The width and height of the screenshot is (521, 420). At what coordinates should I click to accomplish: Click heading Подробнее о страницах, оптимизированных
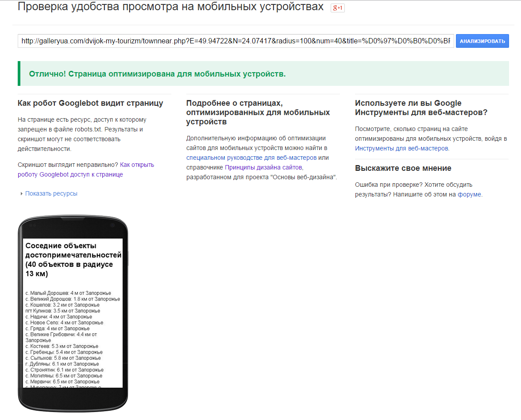(258, 112)
